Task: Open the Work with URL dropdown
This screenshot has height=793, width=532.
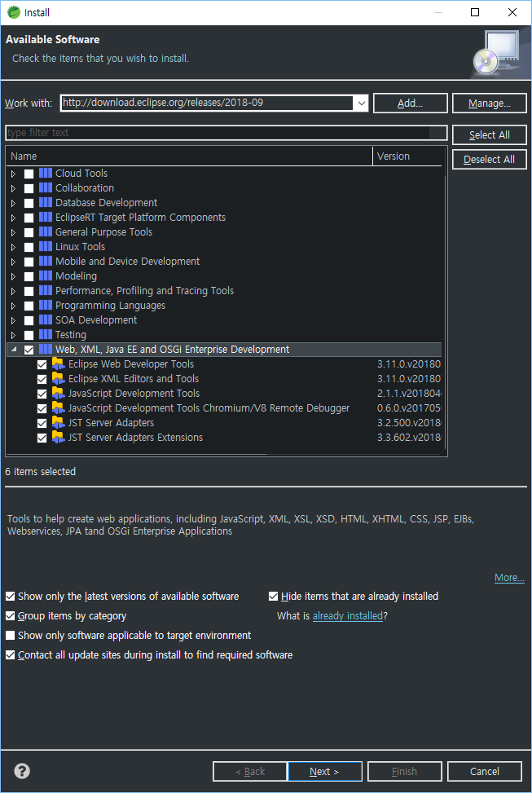Action: point(361,104)
